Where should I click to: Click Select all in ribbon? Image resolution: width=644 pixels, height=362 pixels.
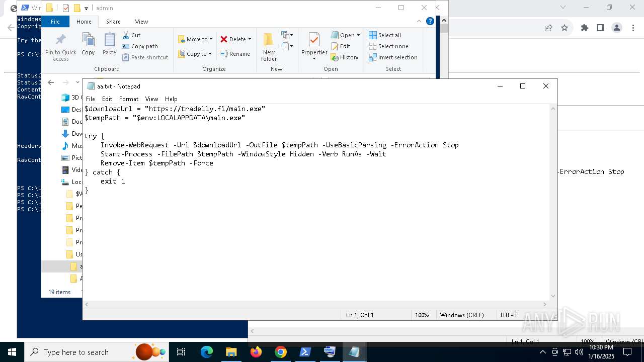click(x=385, y=35)
